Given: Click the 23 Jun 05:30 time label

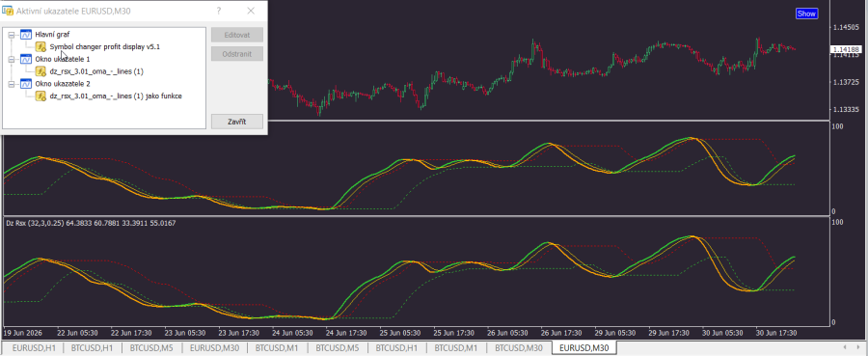Looking at the screenshot, I should pos(185,333).
